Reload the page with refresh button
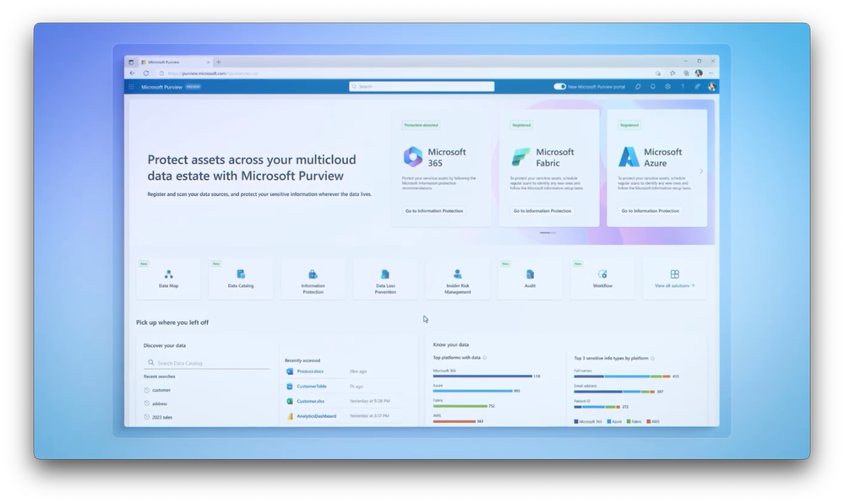The width and height of the screenshot is (844, 504). tap(146, 73)
